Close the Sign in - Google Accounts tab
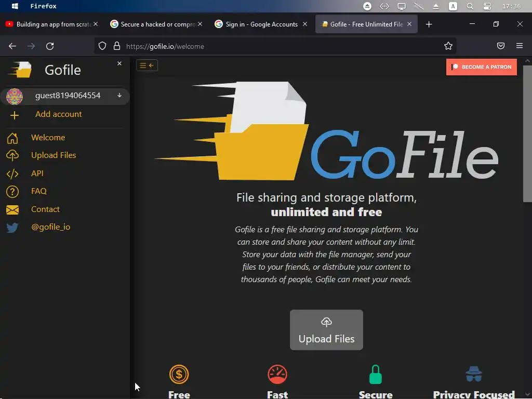This screenshot has width=532, height=399. click(x=305, y=24)
